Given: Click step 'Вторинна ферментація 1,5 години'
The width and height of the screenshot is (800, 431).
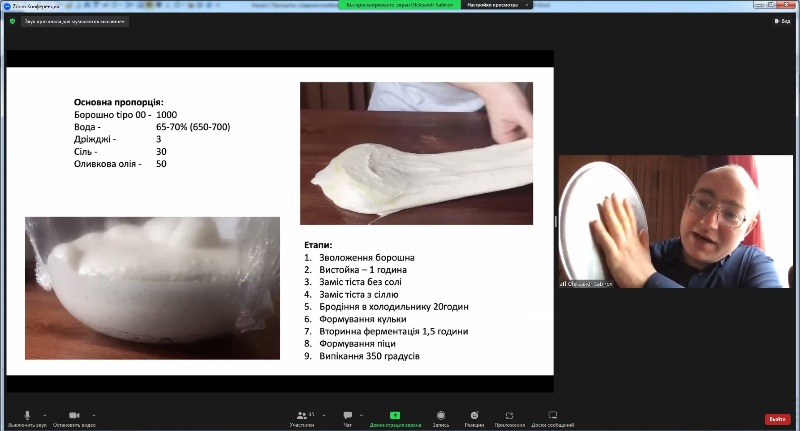Looking at the screenshot, I should coord(394,331).
